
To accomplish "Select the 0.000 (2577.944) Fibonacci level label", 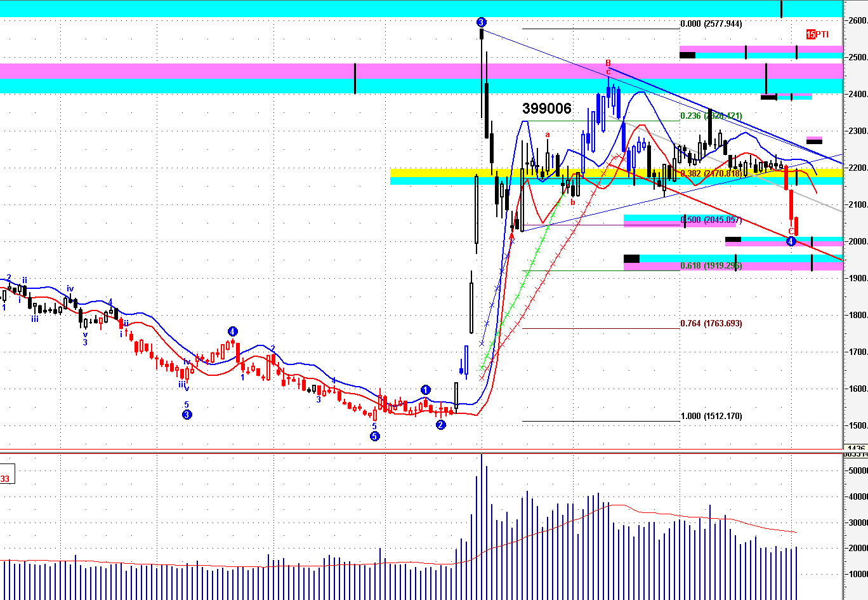I will (x=711, y=24).
